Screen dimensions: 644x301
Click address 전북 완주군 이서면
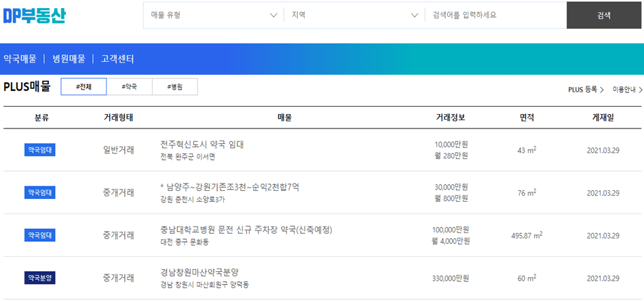coord(187,157)
